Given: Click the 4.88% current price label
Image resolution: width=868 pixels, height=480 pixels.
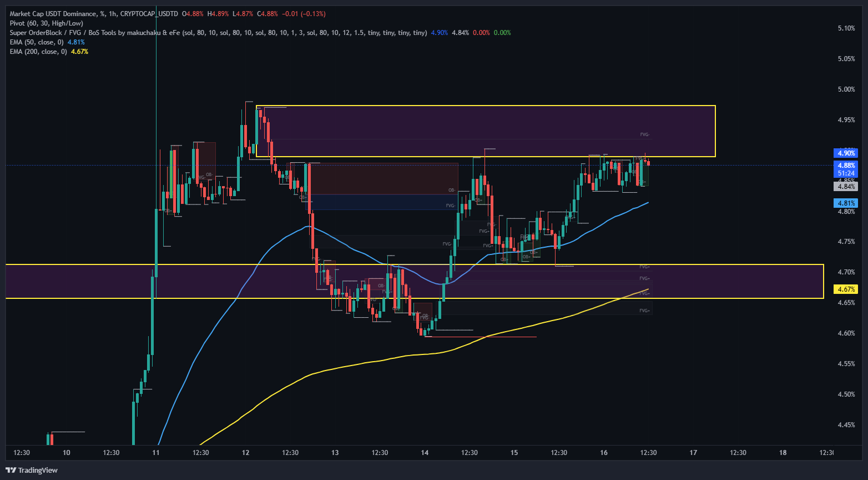Looking at the screenshot, I should pyautogui.click(x=846, y=166).
